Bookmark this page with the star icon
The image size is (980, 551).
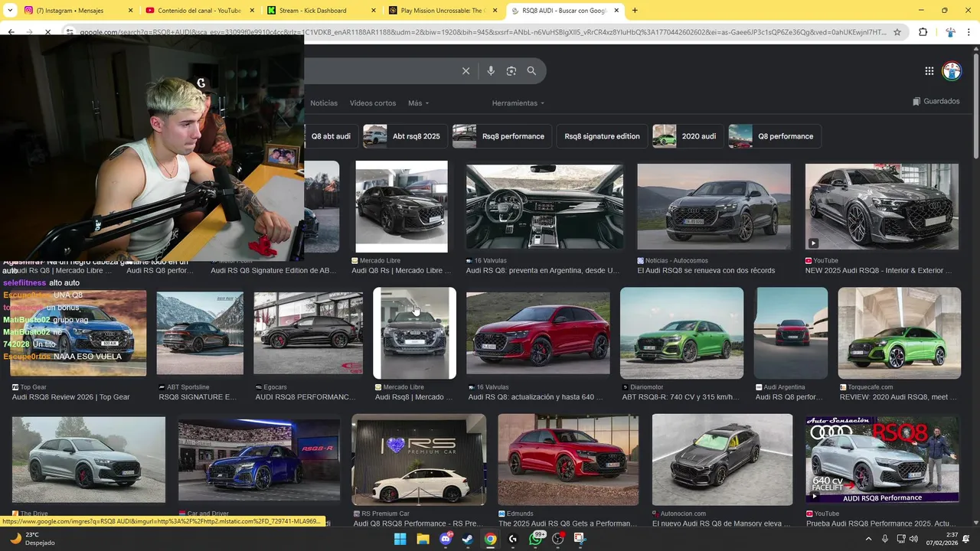coord(897,32)
